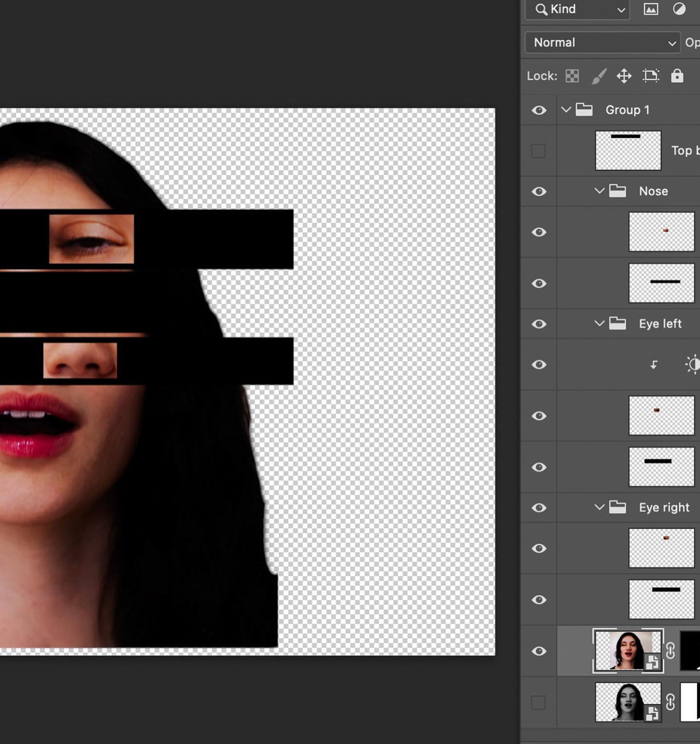
Task: Select brightness adjustment layer icon in Eye left
Action: coord(693,365)
